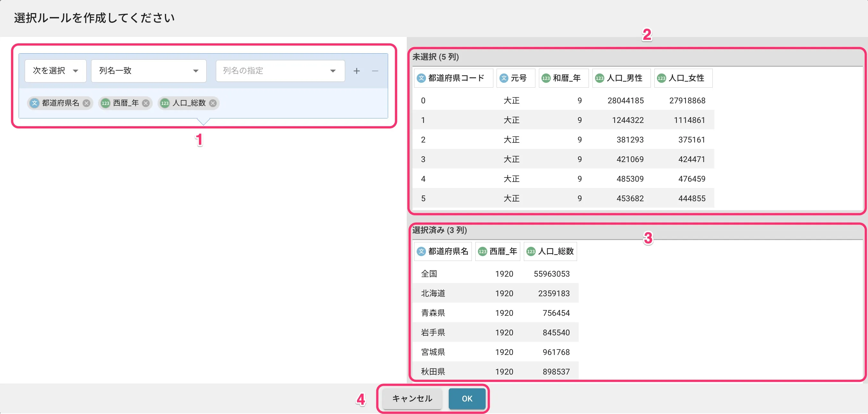
Task: Click cell value 1244322
Action: [628, 120]
